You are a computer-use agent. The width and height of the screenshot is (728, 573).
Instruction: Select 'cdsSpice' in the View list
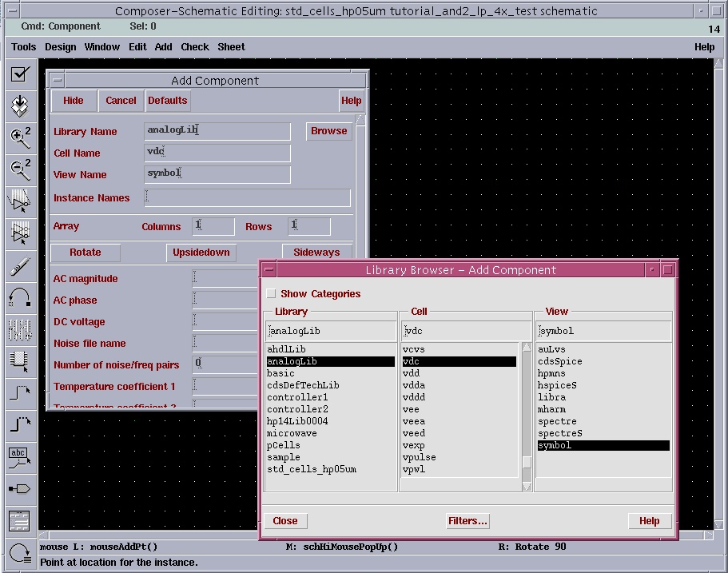603,361
